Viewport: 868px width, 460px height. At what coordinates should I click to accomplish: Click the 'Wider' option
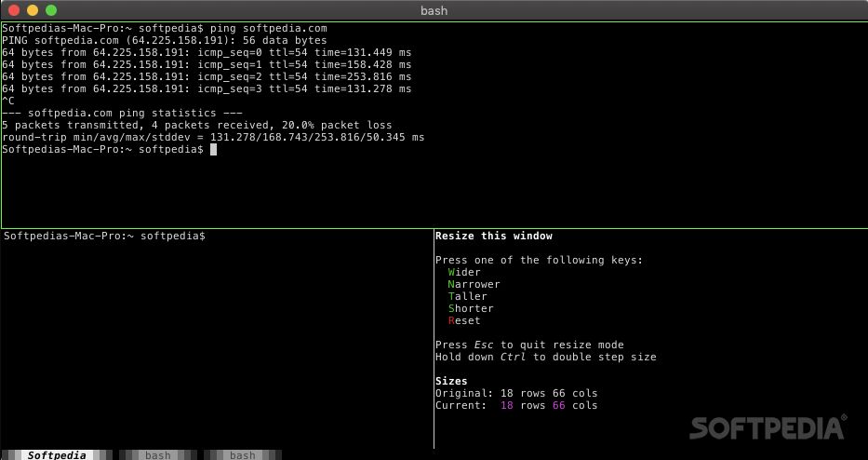click(464, 273)
